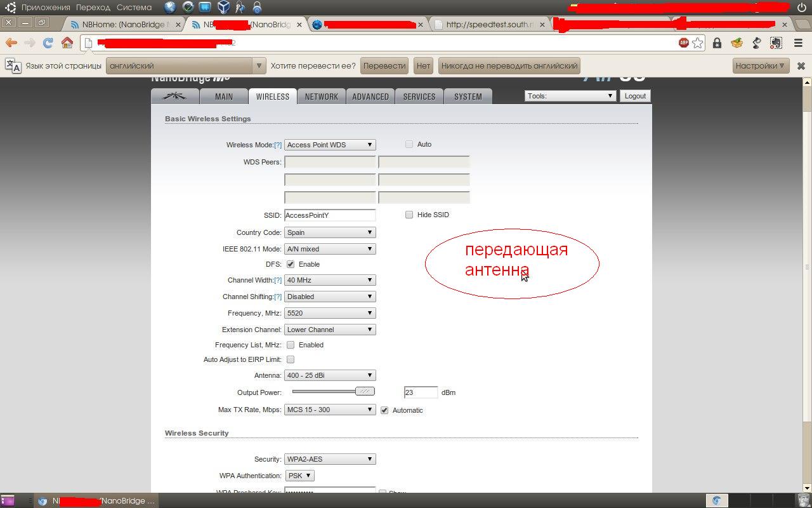This screenshot has height=508, width=812.
Task: Click the SSID input field
Action: click(330, 215)
